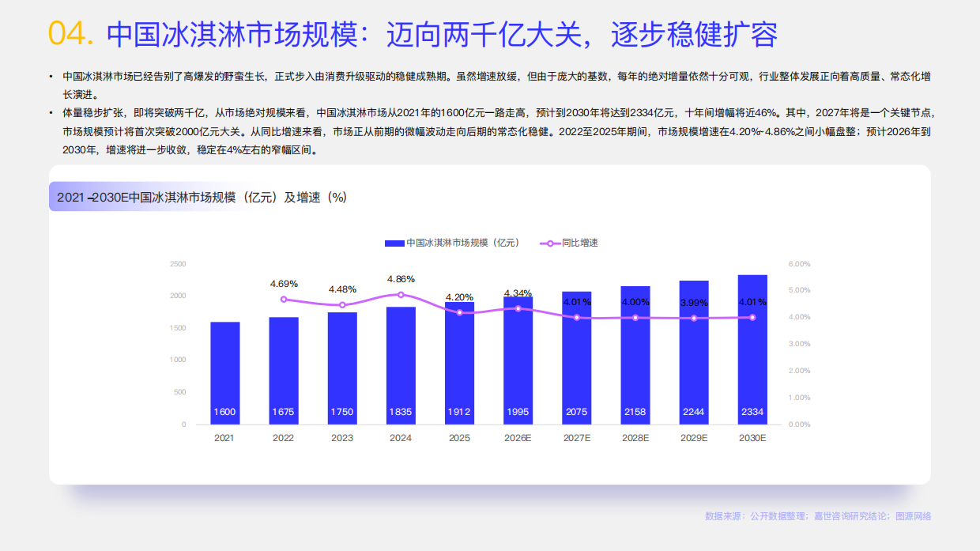980x551 pixels.
Task: Click the growth label "4.86%"
Action: point(401,279)
